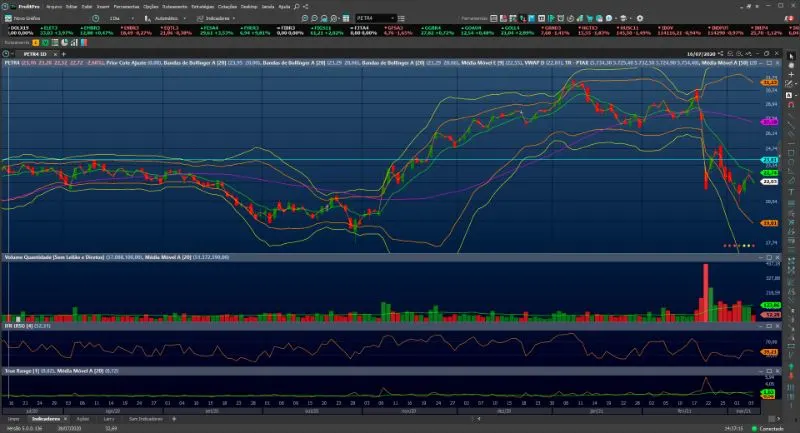Image resolution: width=800 pixels, height=433 pixels.
Task: Click the bar chart icon in Rotulamento toolbar
Action: 74,43
